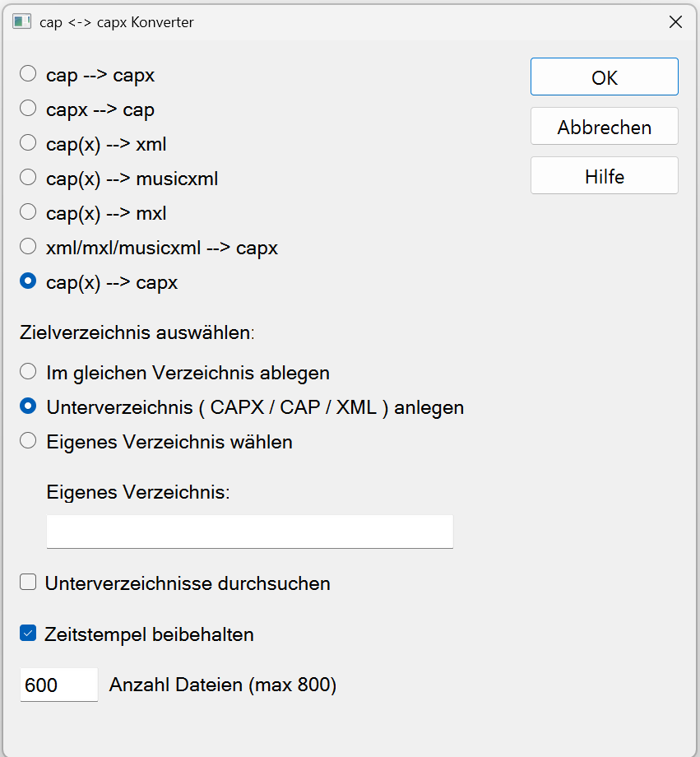The width and height of the screenshot is (700, 757).
Task: Choose cap(x) --> xml conversion
Action: [x=27, y=142]
